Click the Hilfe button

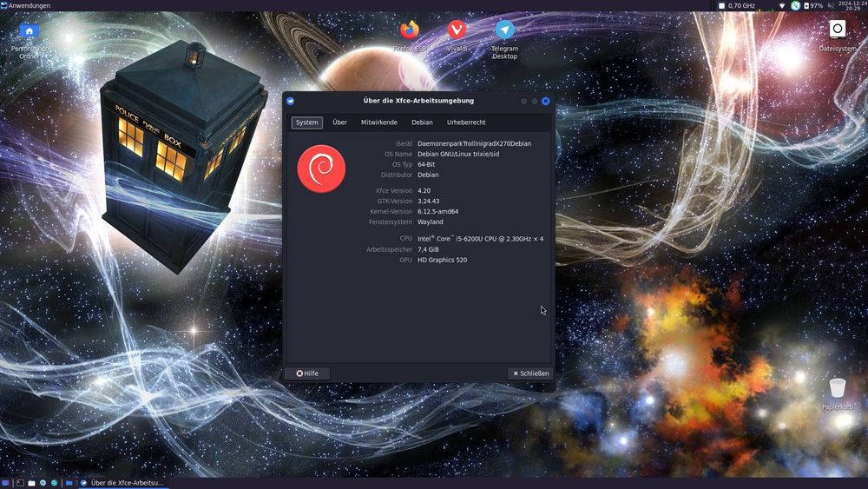click(307, 373)
